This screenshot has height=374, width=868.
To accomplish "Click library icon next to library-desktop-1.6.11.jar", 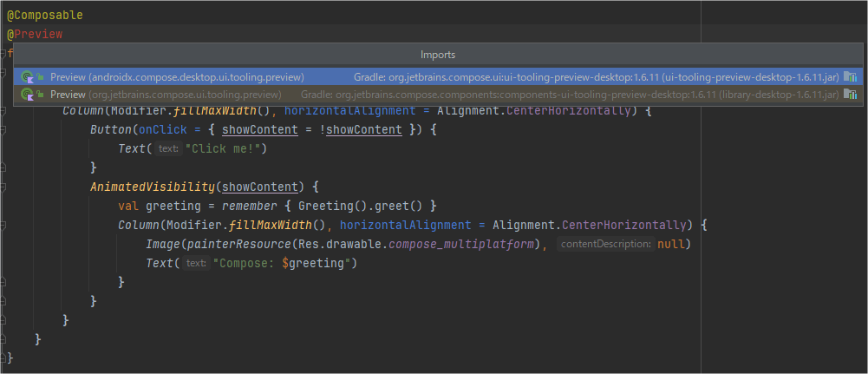I will (x=851, y=95).
